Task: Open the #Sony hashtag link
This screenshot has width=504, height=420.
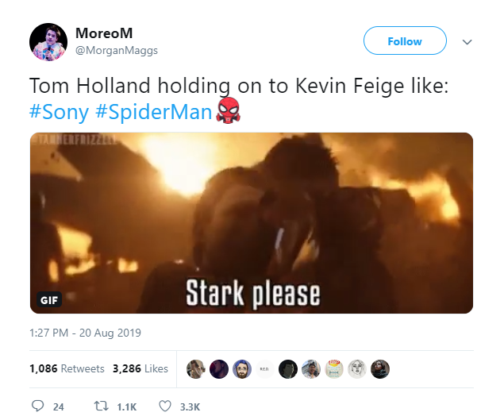Action: (x=59, y=111)
